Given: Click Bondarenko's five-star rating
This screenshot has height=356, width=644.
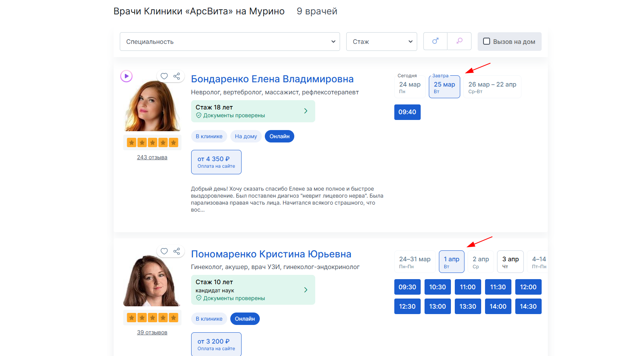Looking at the screenshot, I should pyautogui.click(x=152, y=142).
